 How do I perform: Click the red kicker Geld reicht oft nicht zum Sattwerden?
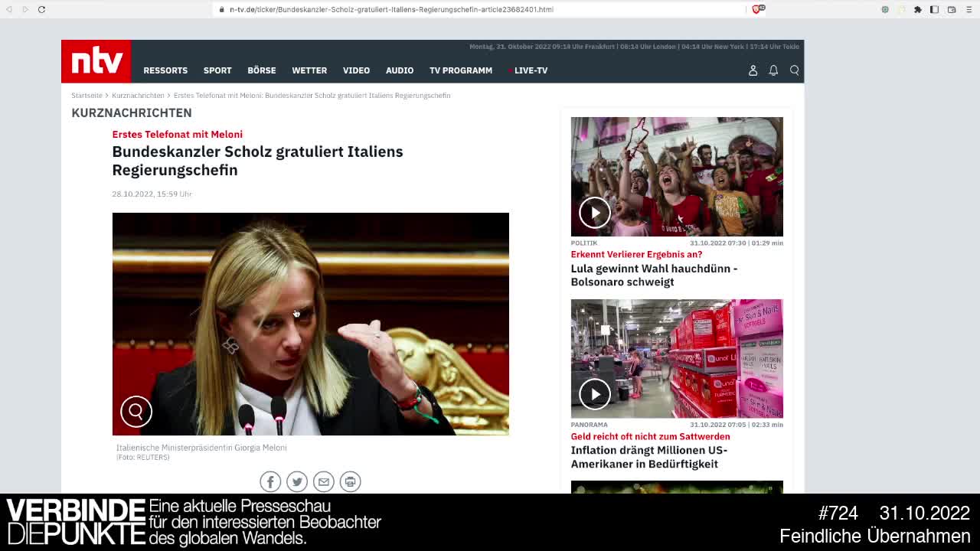650,436
